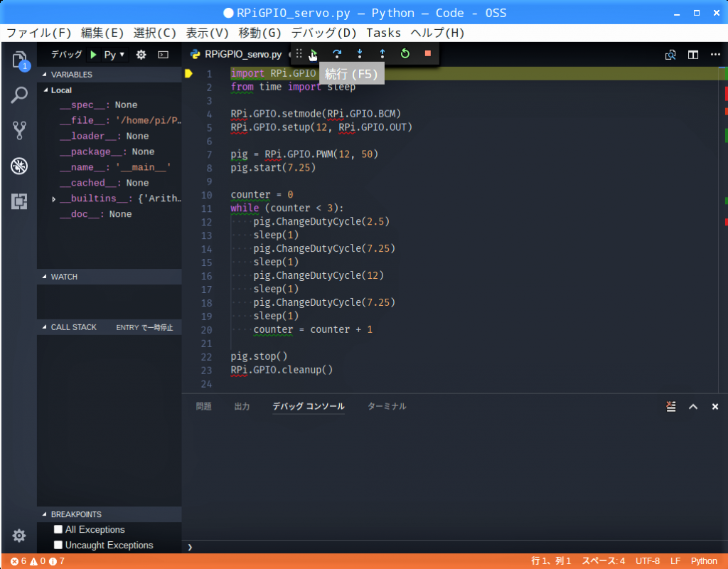Image resolution: width=728 pixels, height=569 pixels.
Task: Clear the debug console output
Action: coord(671,406)
